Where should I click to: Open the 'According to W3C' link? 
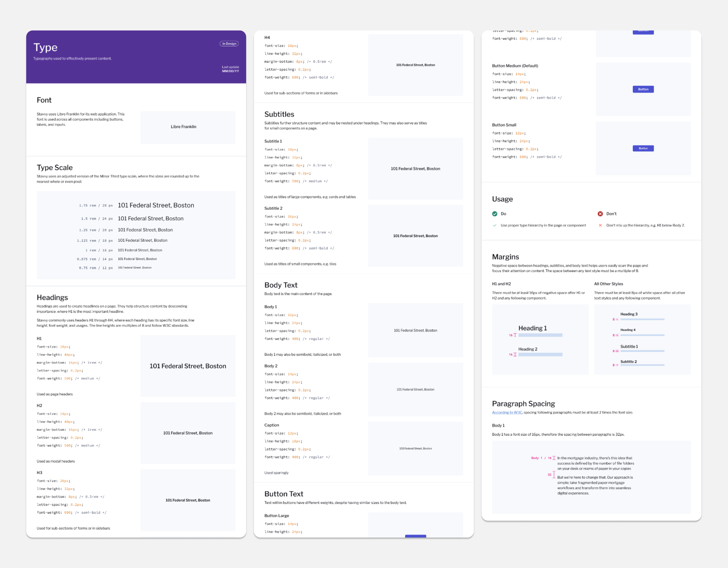point(507,412)
